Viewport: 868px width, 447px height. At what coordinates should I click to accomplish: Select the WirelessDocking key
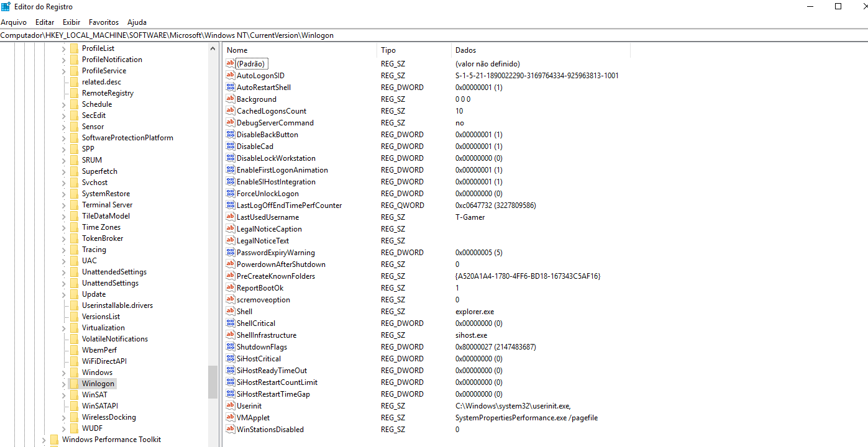[x=109, y=417]
